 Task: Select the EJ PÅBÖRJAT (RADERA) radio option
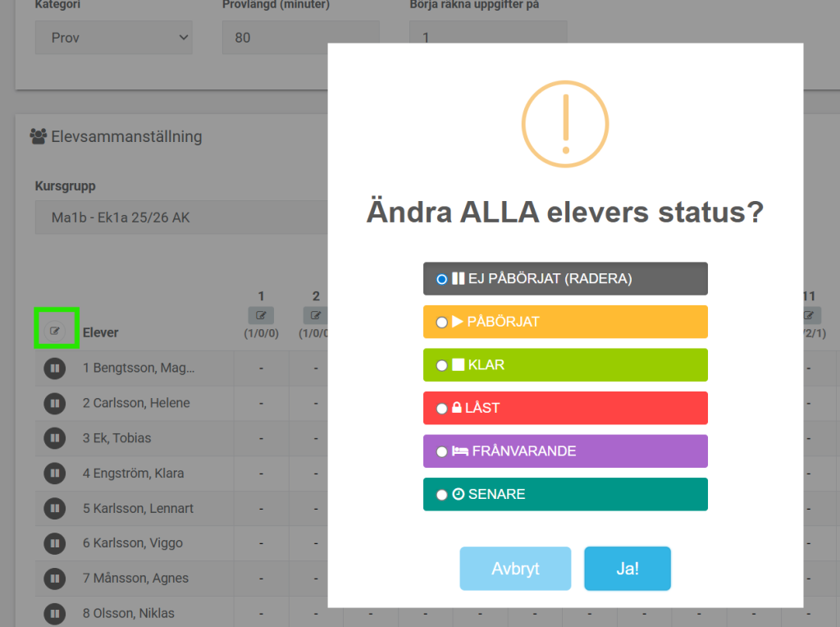[442, 279]
